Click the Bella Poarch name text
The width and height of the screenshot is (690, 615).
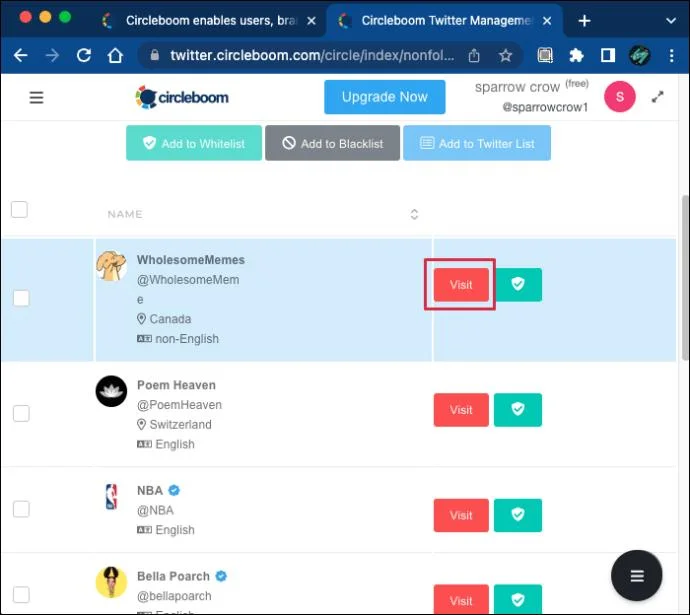[x=173, y=576]
